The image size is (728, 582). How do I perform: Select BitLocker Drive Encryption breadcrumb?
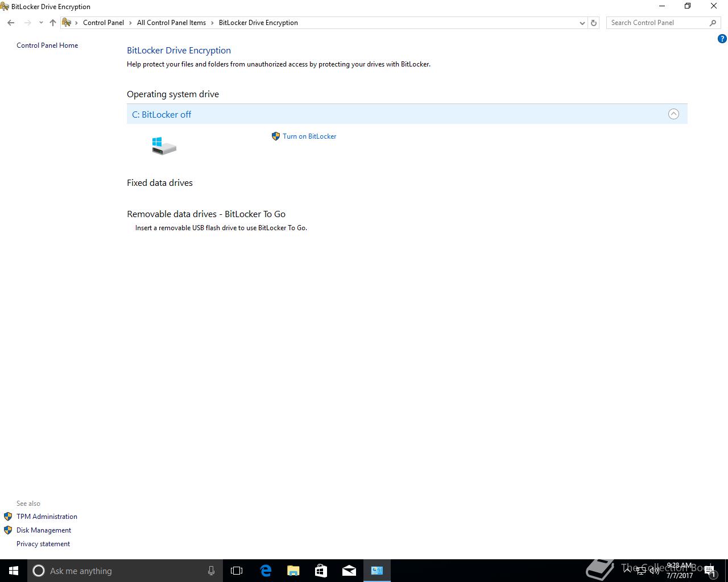pyautogui.click(x=258, y=23)
